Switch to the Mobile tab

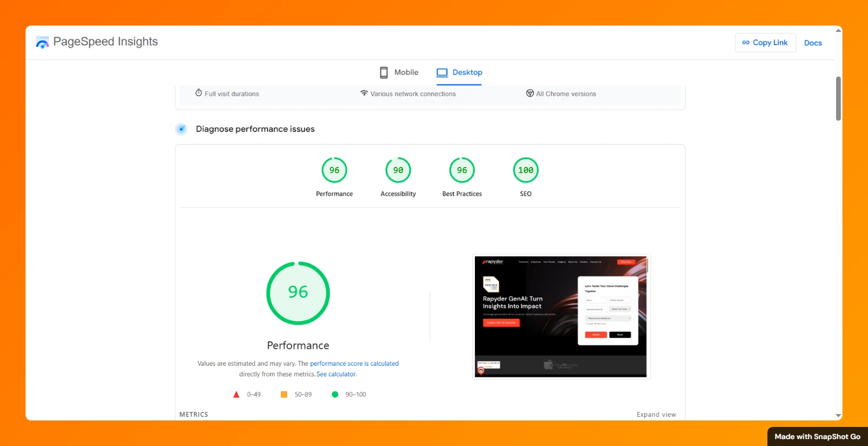(x=398, y=72)
